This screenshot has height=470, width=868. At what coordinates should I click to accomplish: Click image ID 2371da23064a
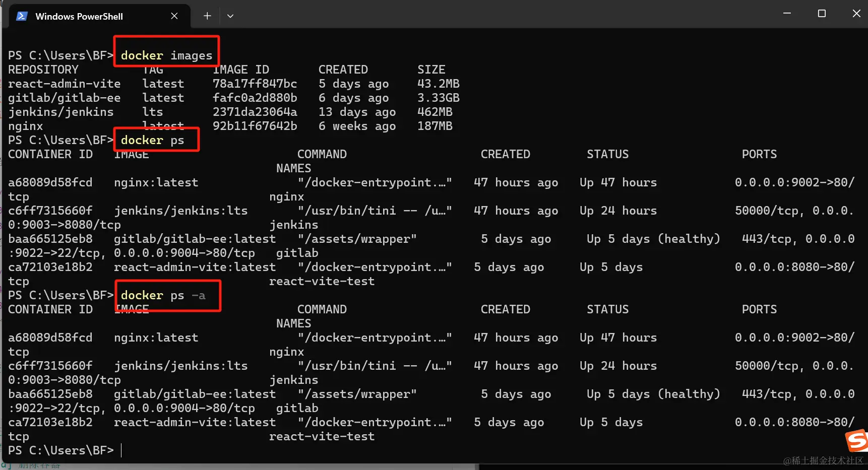255,112
